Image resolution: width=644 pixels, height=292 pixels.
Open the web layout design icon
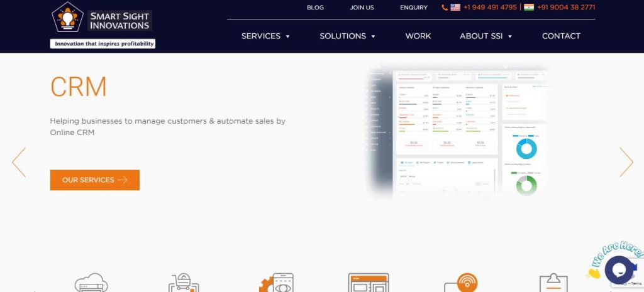pyautogui.click(x=369, y=283)
